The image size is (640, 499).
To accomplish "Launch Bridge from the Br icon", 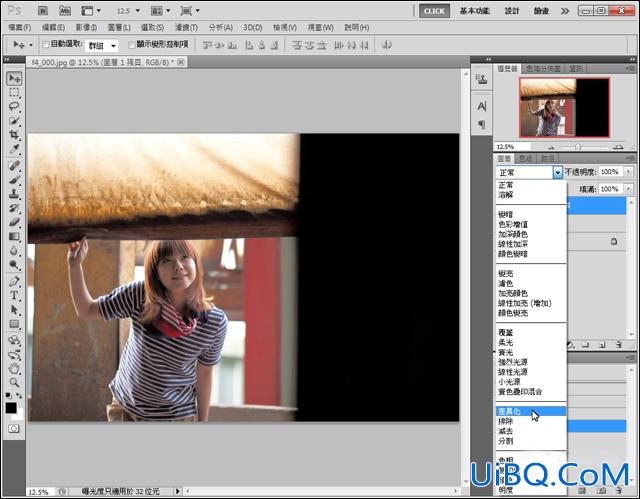I will click(43, 11).
